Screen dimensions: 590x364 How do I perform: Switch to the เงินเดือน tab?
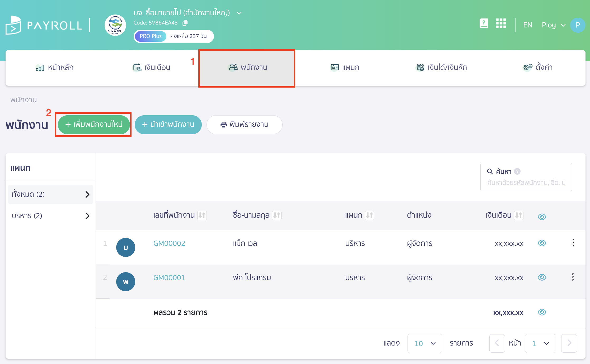[x=151, y=67]
